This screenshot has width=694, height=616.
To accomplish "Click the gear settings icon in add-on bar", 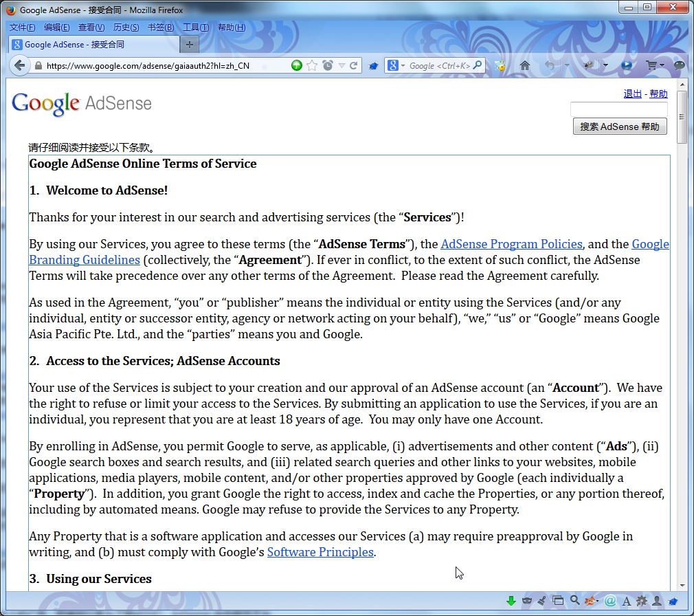I will coord(641,601).
